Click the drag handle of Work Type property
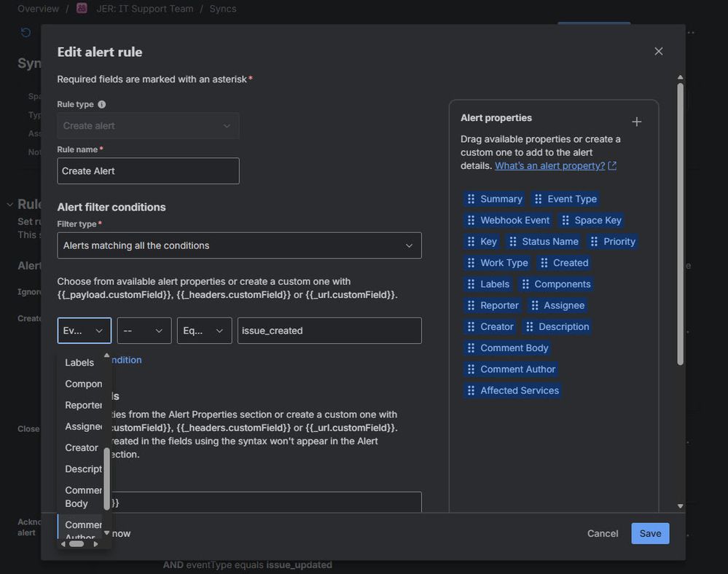The image size is (728, 574). [x=471, y=263]
